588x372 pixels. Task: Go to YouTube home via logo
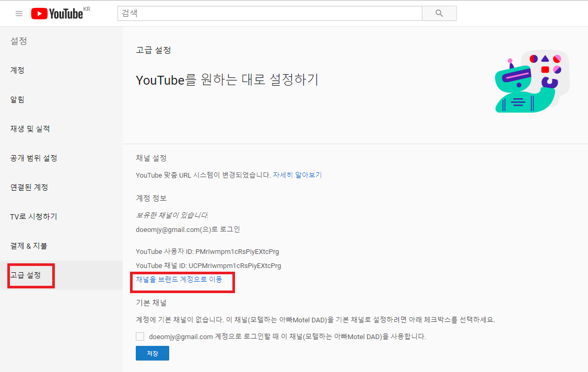click(57, 14)
